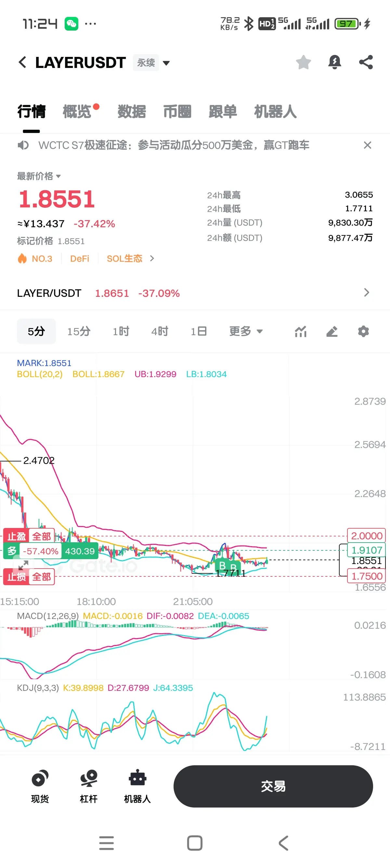The height and width of the screenshot is (868, 390).
Task: Expand the 最新价格 price type dropdown
Action: (39, 176)
